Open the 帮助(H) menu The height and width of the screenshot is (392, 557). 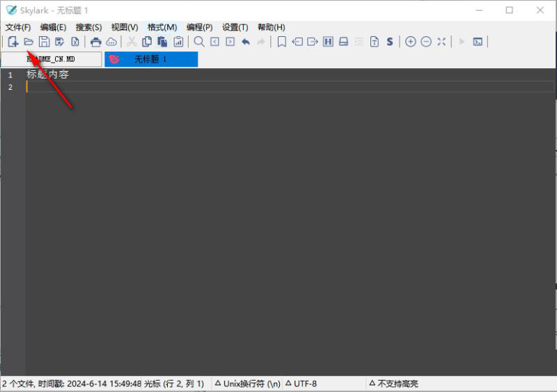(272, 27)
